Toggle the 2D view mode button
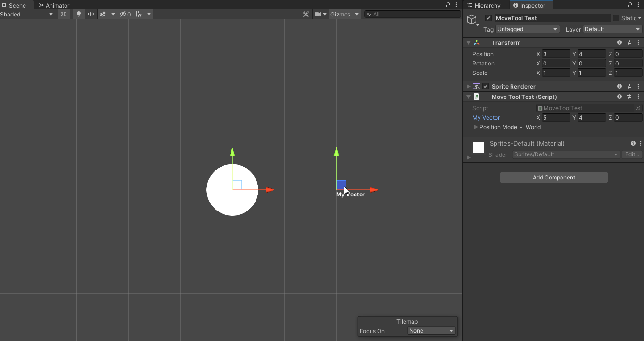The image size is (644, 341). pos(63,14)
